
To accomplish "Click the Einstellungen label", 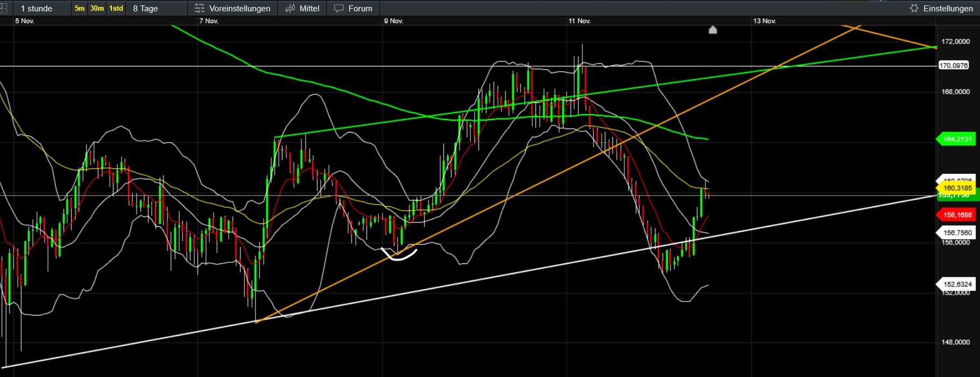I will (948, 9).
